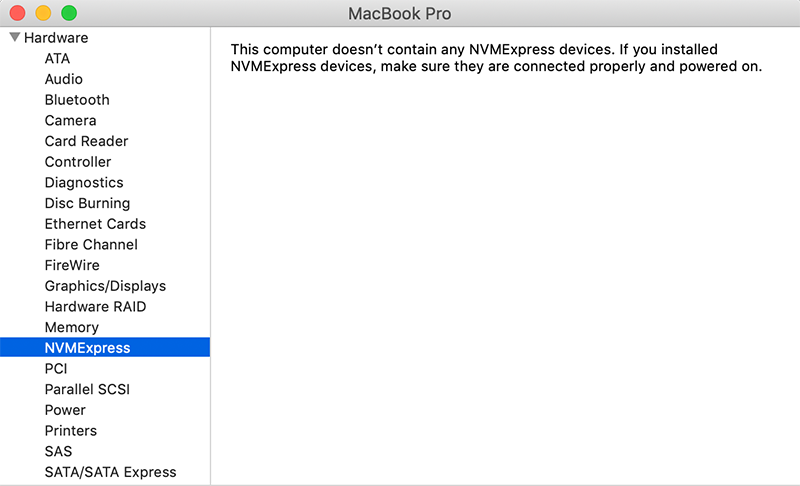Screen dimensions: 800x486
Task: Select the Fibre Channel item
Action: [91, 245]
